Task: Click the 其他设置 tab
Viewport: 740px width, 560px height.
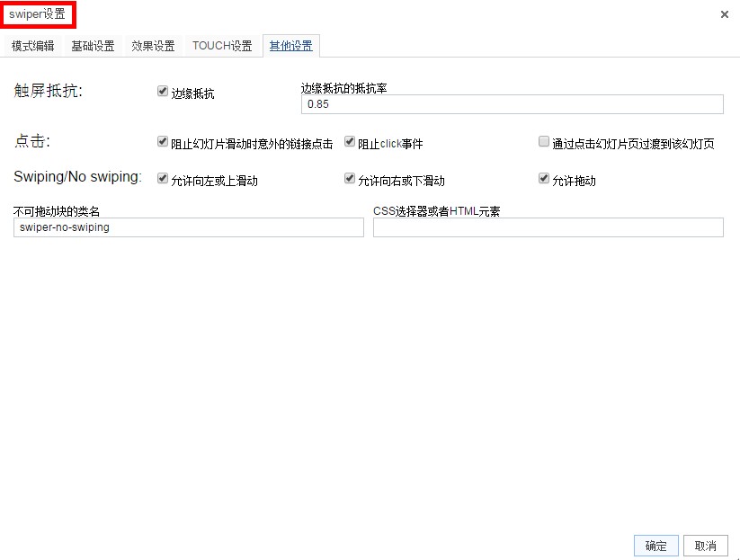Action: (290, 46)
